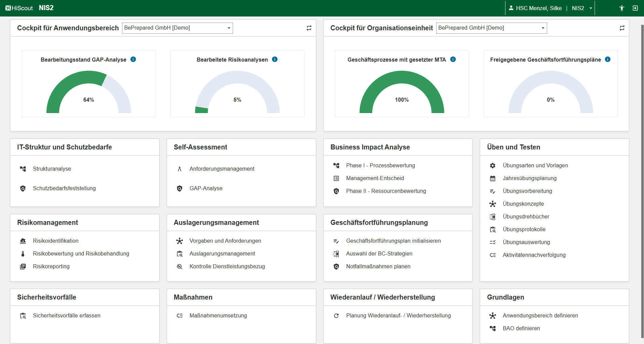Open Management-Entscheid in Business Impact Analyse
Image resolution: width=644 pixels, height=344 pixels.
coord(375,178)
